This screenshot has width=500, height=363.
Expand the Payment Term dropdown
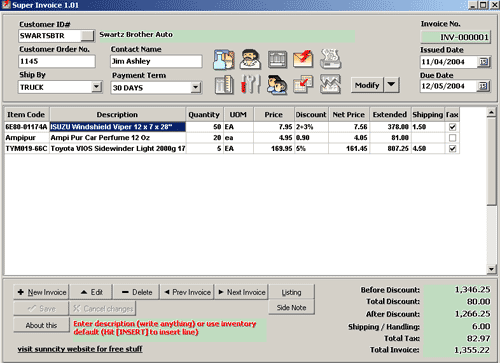[x=196, y=88]
